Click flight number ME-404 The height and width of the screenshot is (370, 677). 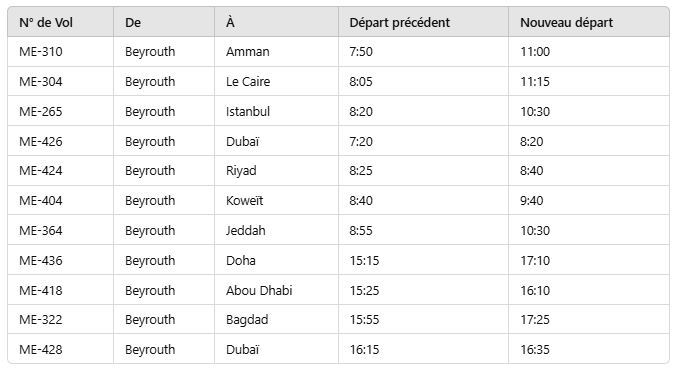point(41,200)
